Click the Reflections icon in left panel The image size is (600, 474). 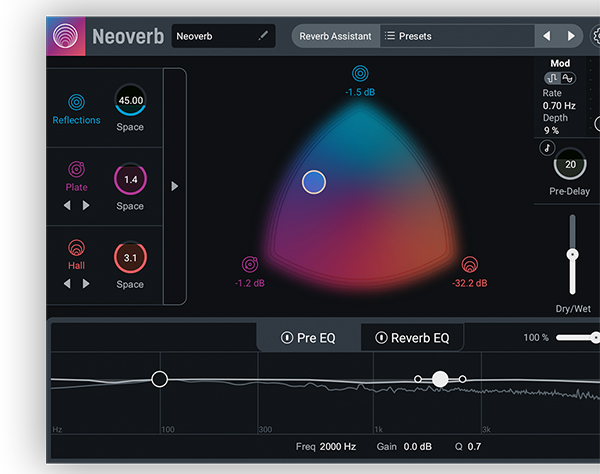pos(77,102)
